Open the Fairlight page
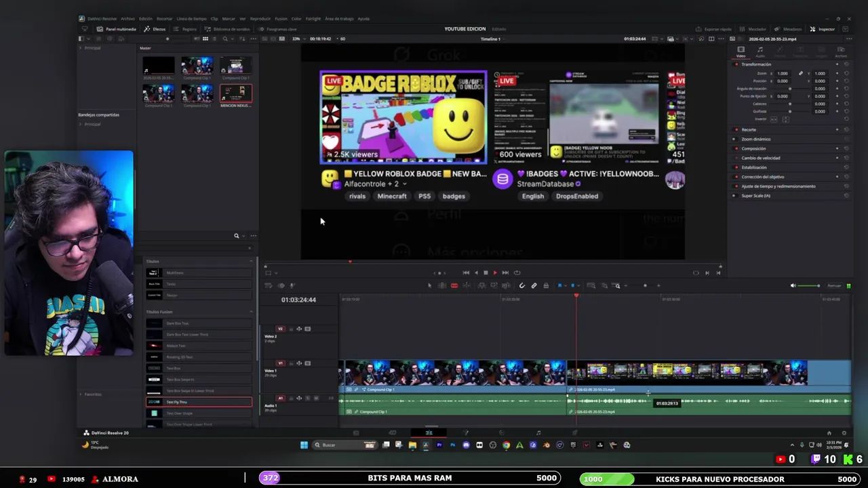 (538, 432)
